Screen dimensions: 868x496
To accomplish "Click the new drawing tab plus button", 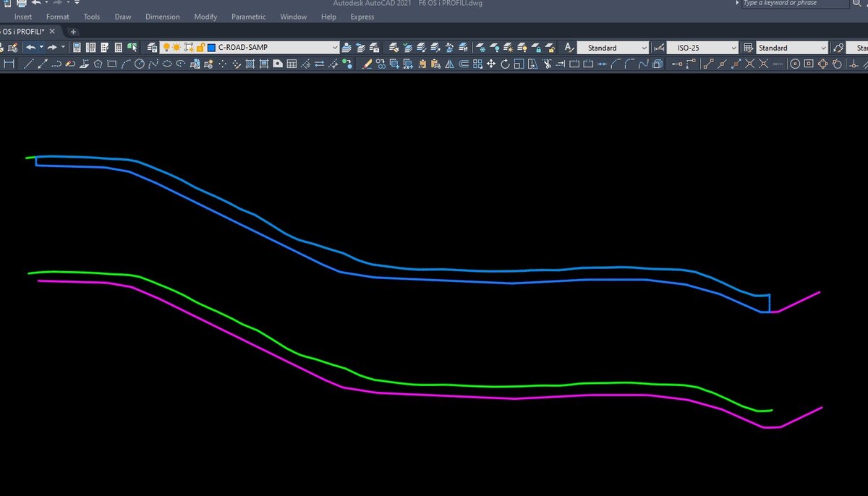I will [73, 32].
